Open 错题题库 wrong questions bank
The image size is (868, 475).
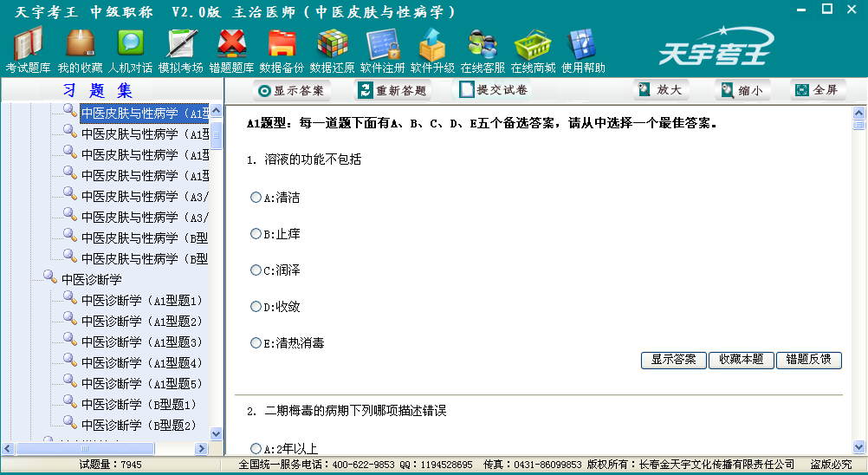pos(231,51)
